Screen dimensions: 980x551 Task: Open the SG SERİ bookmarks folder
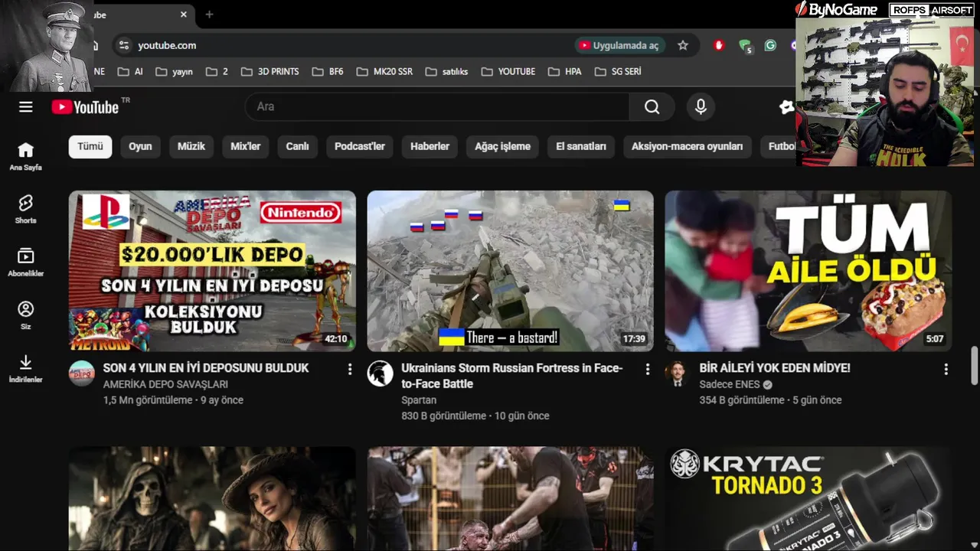click(x=618, y=71)
